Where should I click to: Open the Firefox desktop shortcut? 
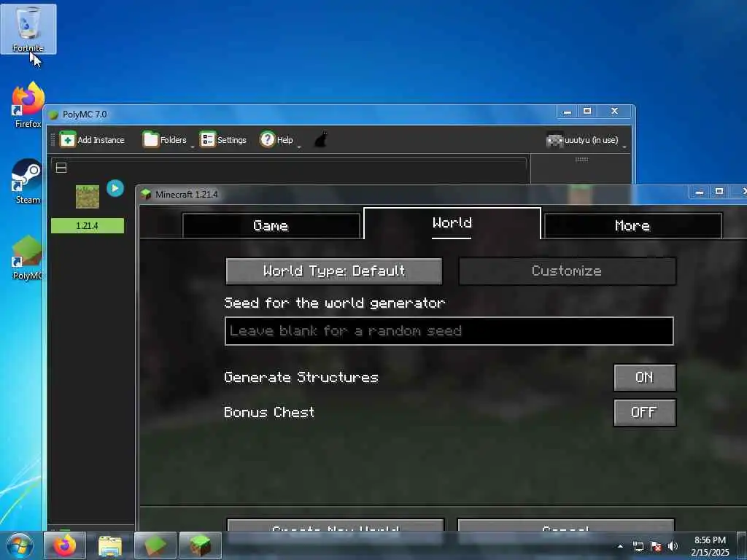28,105
